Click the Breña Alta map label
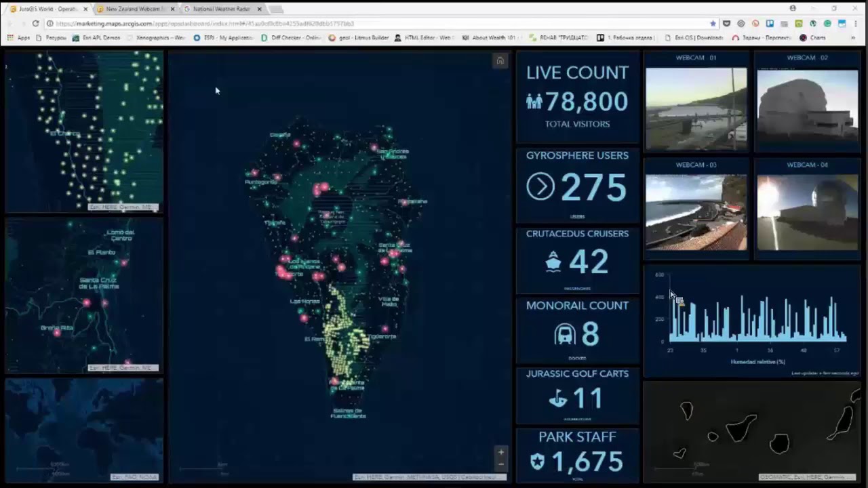Image resolution: width=868 pixels, height=488 pixels. pos(57,328)
